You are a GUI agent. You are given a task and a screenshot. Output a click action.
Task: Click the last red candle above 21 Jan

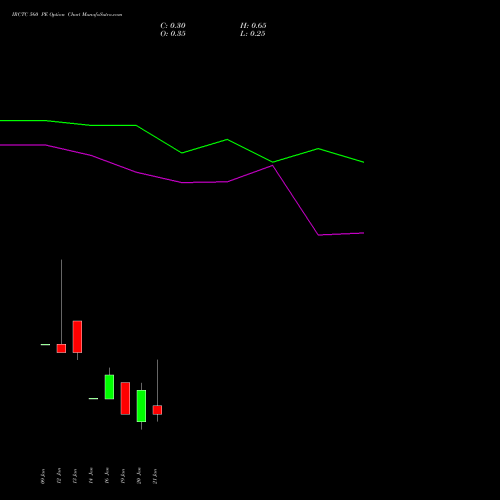(x=157, y=410)
